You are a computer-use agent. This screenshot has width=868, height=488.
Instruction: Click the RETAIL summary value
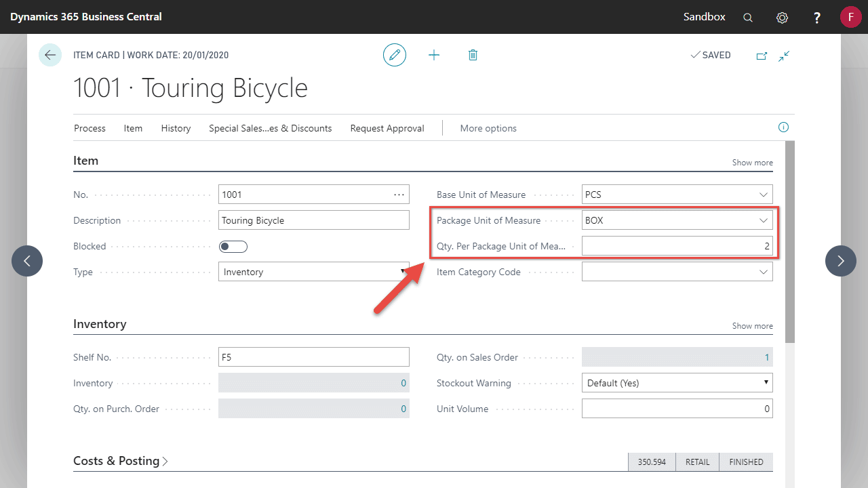click(697, 462)
